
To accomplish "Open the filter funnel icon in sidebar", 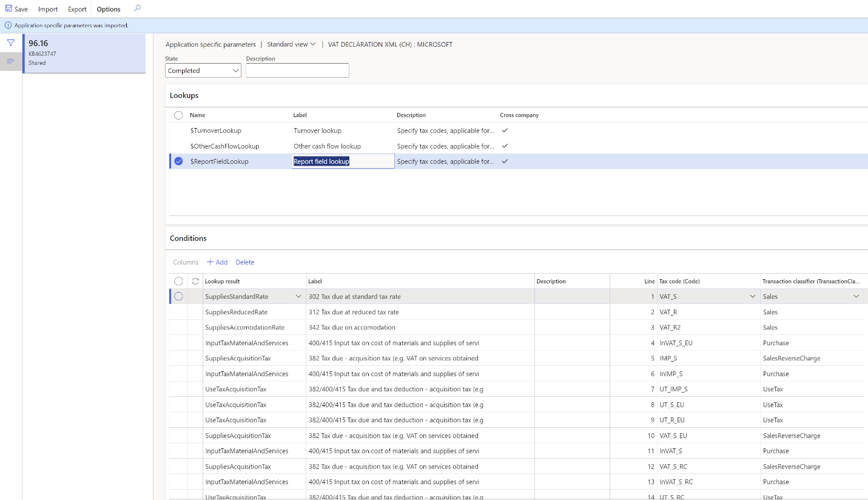I will (11, 43).
